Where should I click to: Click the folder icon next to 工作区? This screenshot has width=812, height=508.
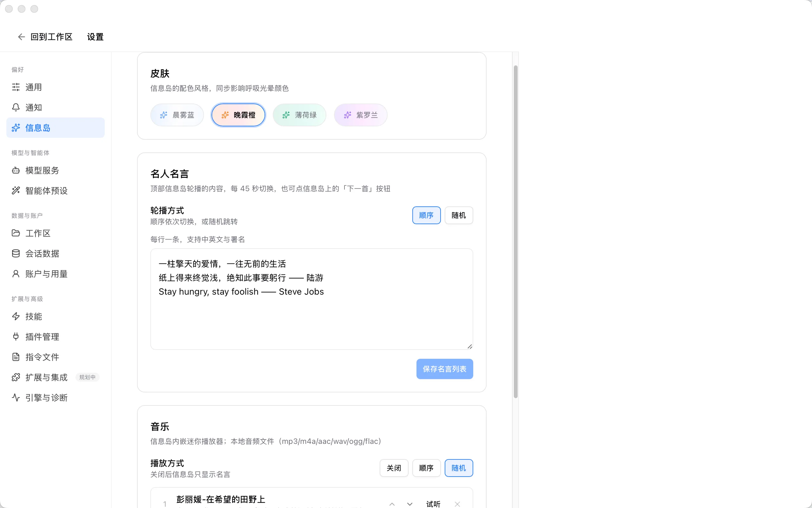[16, 233]
